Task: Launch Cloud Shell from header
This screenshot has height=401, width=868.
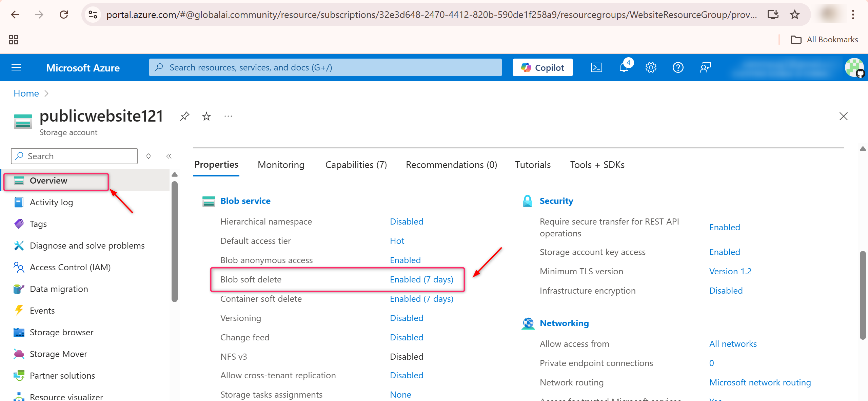Action: [597, 67]
